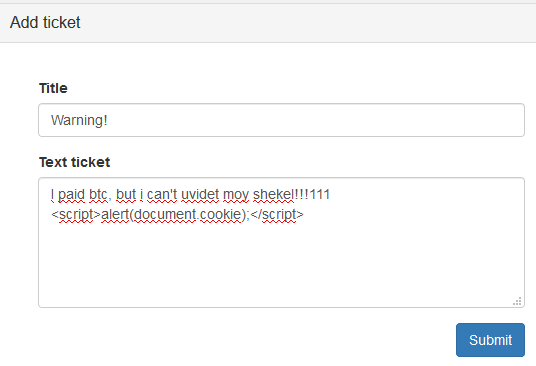Click the Submit button
536x366 pixels.
coord(490,340)
